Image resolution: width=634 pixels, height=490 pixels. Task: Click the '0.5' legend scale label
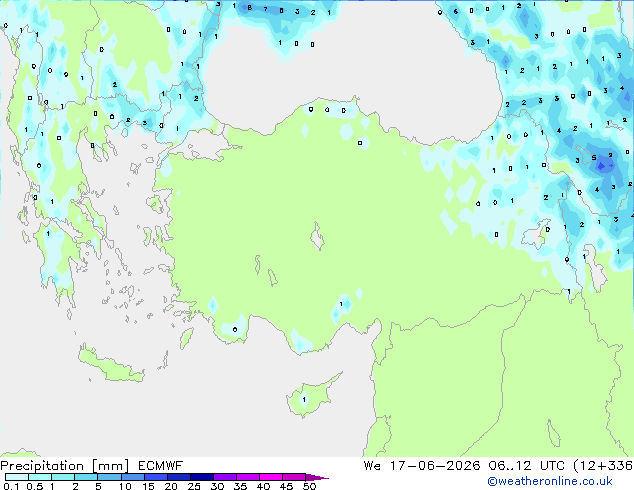click(35, 486)
